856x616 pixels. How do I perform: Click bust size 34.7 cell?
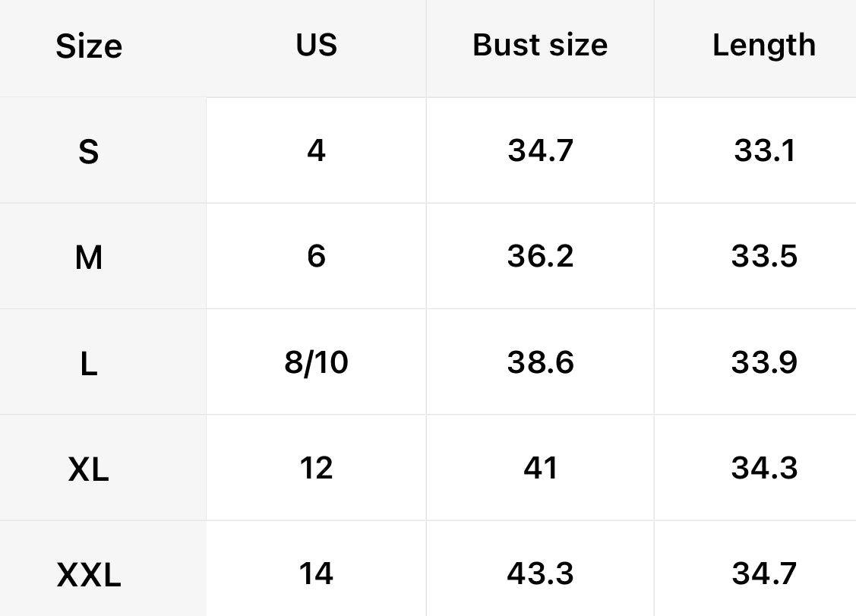540,150
